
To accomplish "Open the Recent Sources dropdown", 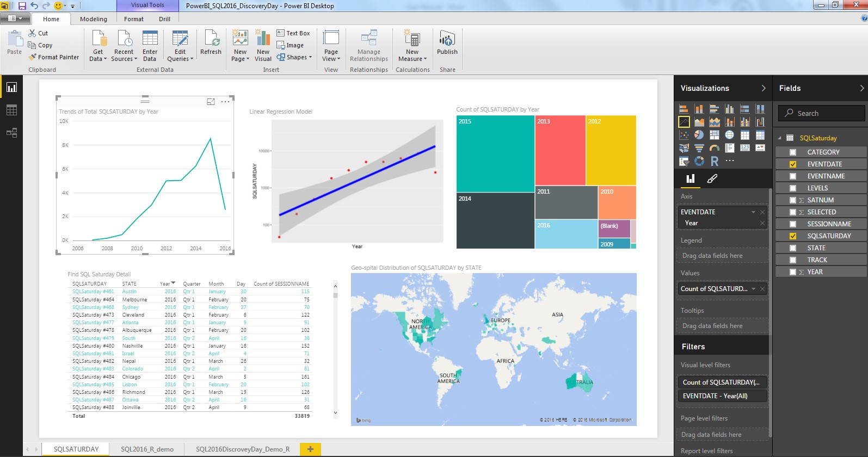I will [x=124, y=59].
